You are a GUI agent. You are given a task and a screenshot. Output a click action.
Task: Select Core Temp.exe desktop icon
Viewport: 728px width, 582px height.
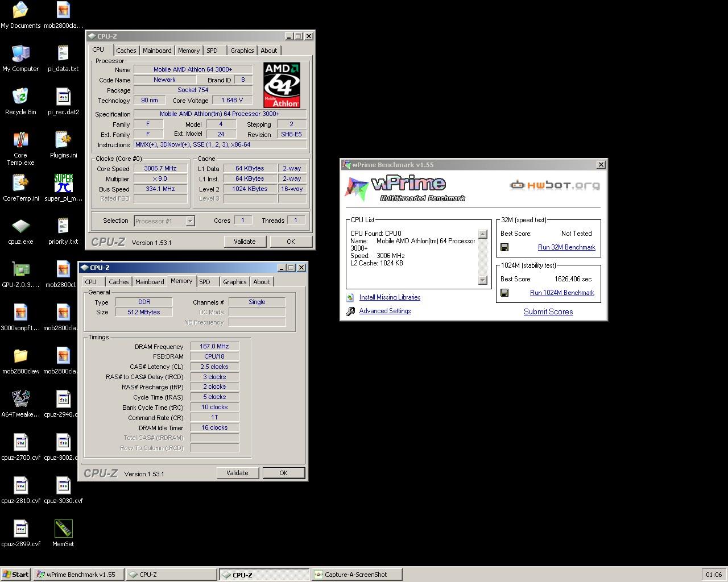coord(20,140)
